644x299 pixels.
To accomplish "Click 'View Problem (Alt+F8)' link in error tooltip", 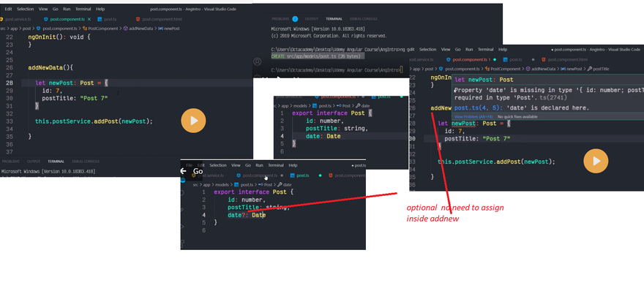I will click(473, 117).
